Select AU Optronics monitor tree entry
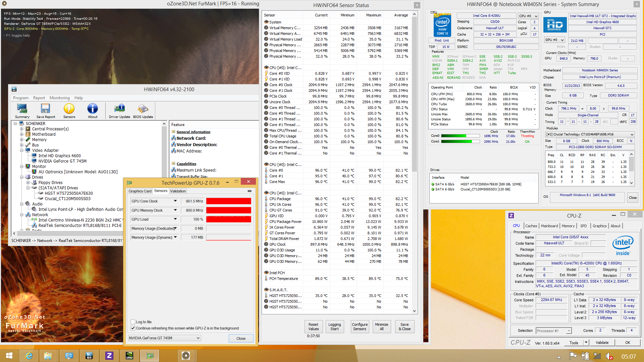The width and height of the screenshot is (644, 362). click(78, 172)
